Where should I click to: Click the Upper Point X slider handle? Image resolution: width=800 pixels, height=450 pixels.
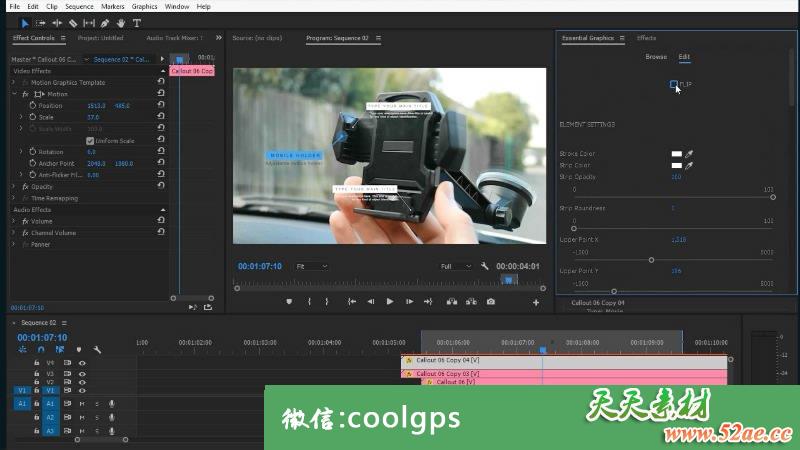[652, 260]
